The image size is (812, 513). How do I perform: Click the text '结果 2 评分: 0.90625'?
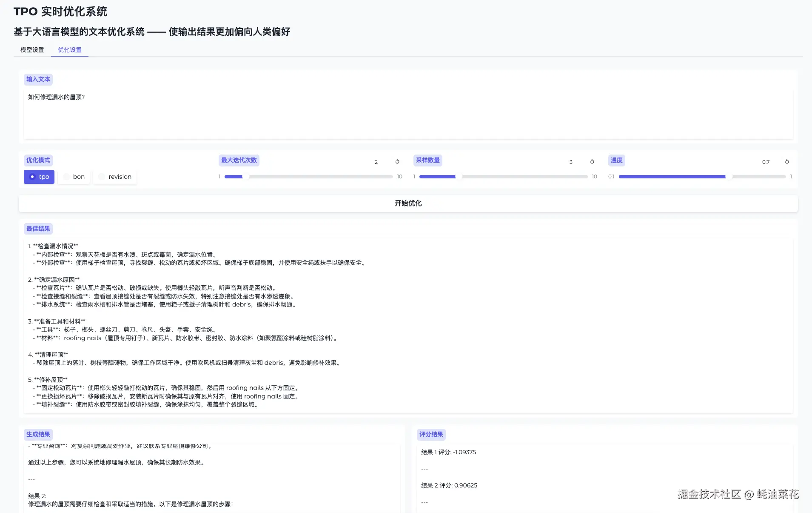pyautogui.click(x=449, y=485)
